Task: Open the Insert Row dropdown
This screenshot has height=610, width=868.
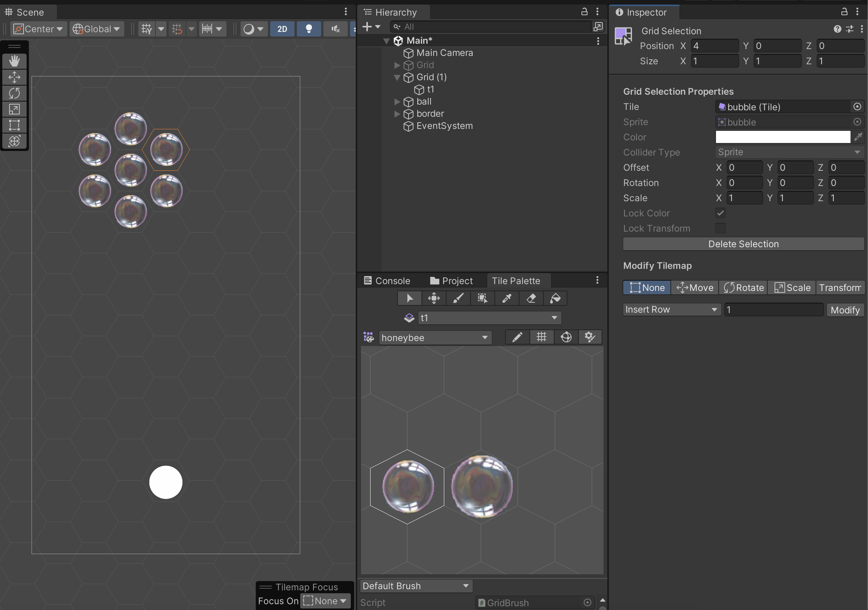Action: (671, 310)
